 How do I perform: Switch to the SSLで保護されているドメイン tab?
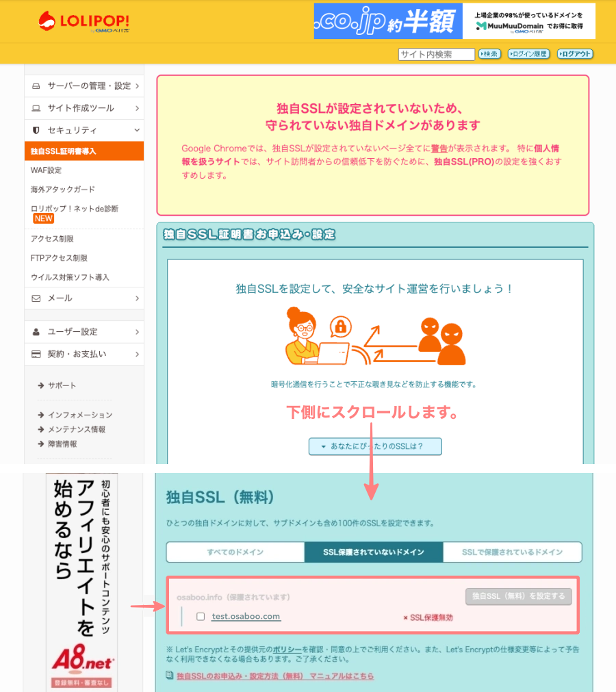tap(512, 552)
